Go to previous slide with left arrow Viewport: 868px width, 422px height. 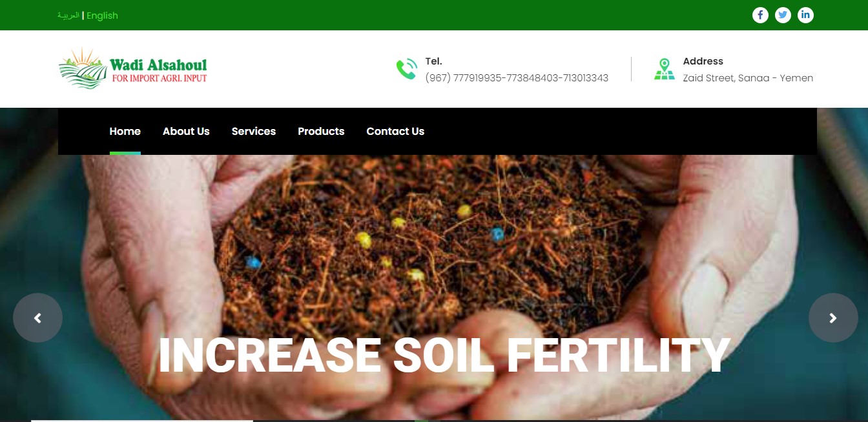click(37, 318)
